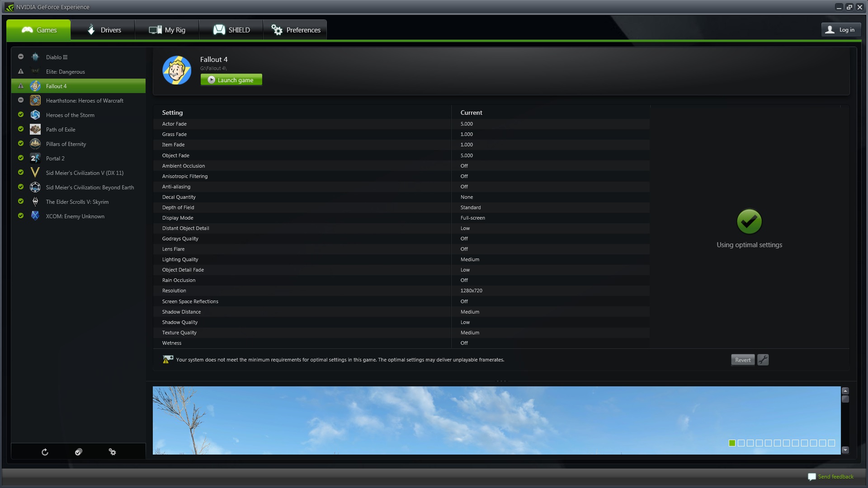868x488 pixels.
Task: Select Portal 2 in games list
Action: [55, 159]
